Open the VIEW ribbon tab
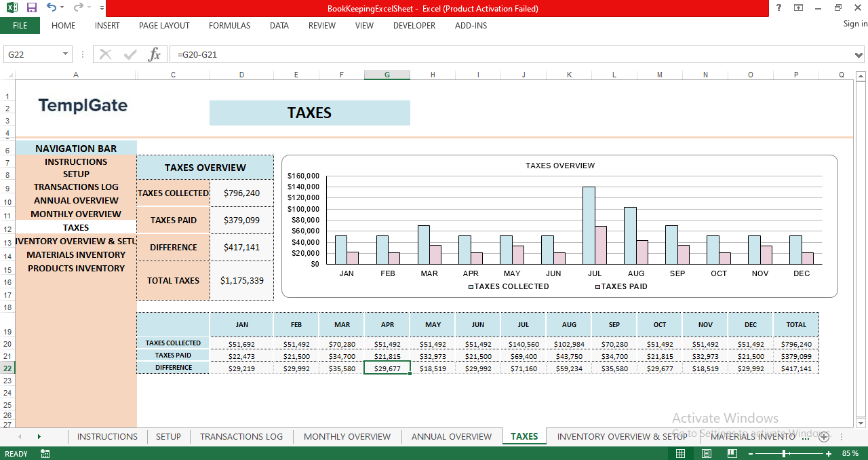 [364, 26]
